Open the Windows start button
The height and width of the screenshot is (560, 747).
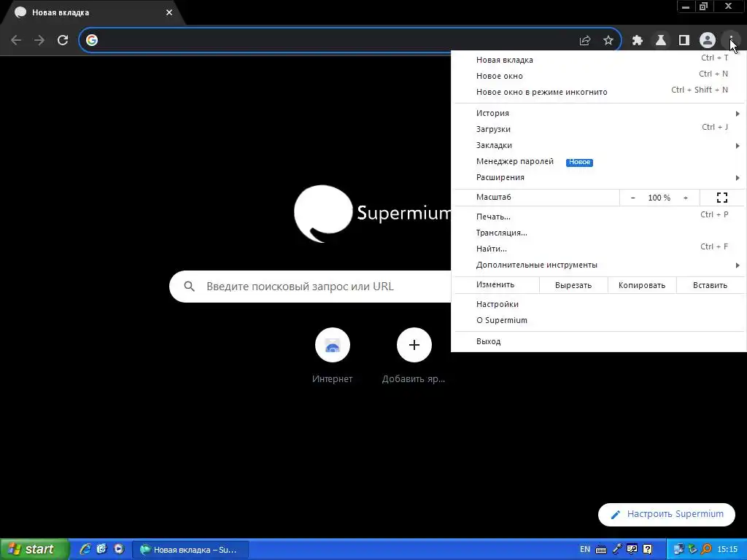pos(34,549)
